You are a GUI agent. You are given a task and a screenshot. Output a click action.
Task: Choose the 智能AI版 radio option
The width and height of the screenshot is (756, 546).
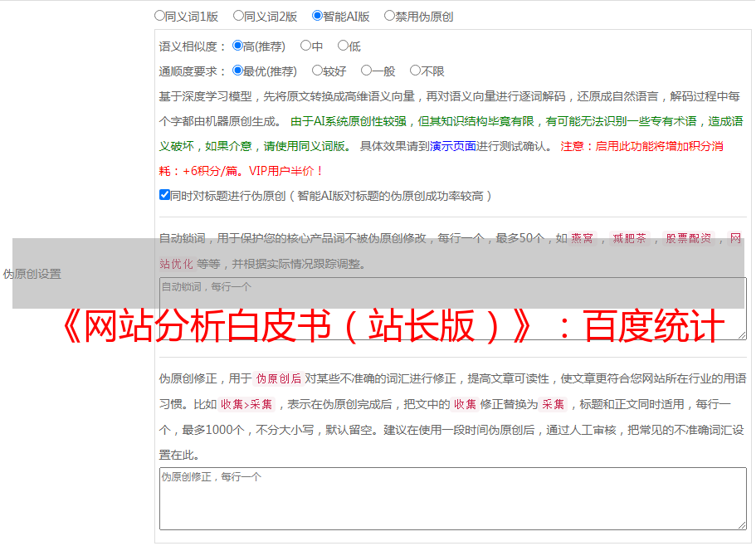(x=317, y=16)
